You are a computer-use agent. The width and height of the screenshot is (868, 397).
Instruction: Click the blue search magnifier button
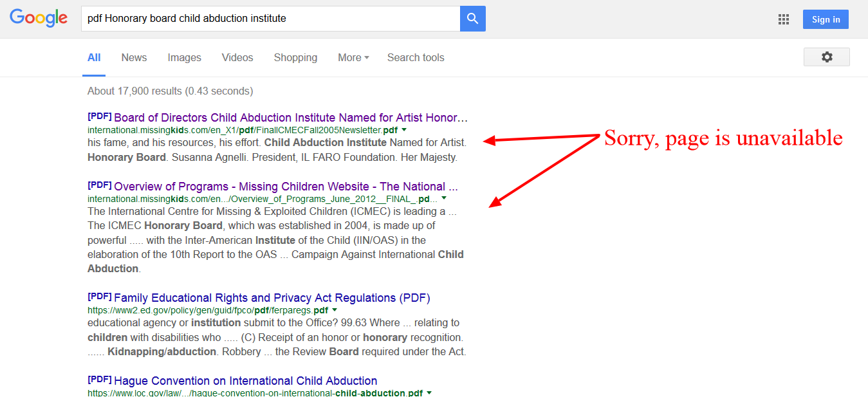click(473, 19)
